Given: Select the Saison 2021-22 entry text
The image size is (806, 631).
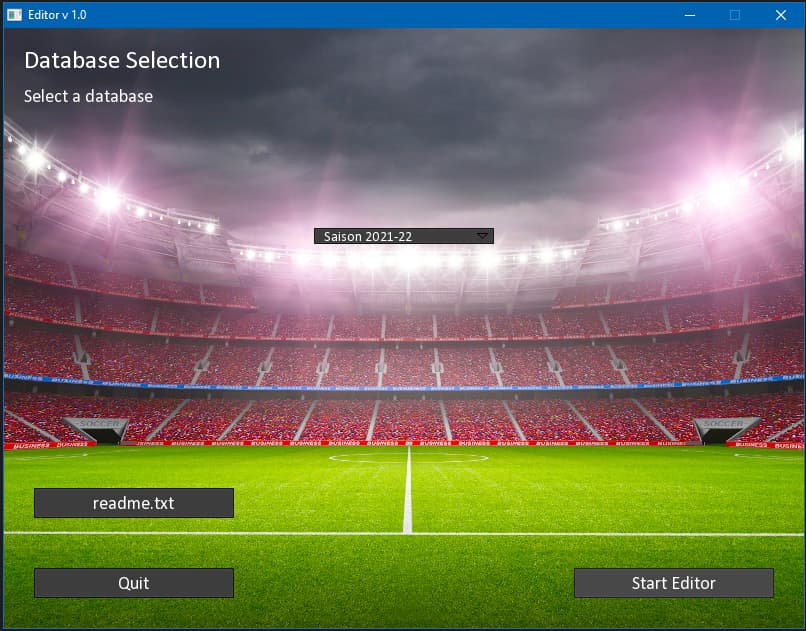Looking at the screenshot, I should pos(368,236).
